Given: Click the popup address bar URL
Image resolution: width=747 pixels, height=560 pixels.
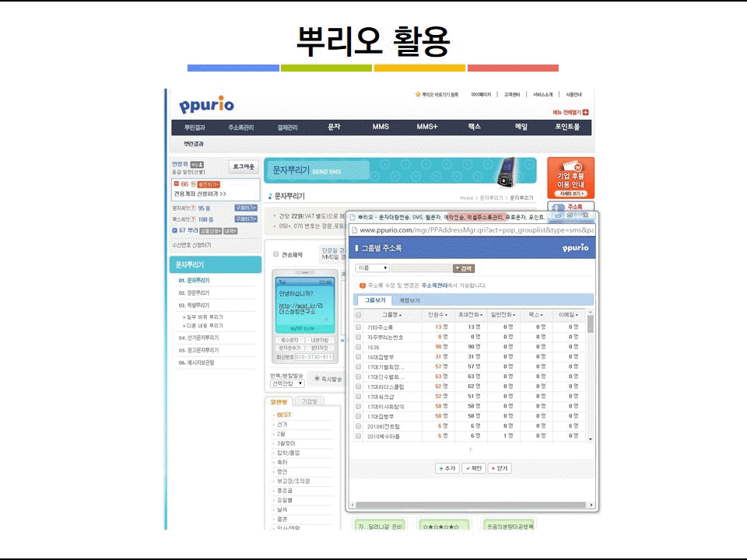Looking at the screenshot, I should 477,230.
